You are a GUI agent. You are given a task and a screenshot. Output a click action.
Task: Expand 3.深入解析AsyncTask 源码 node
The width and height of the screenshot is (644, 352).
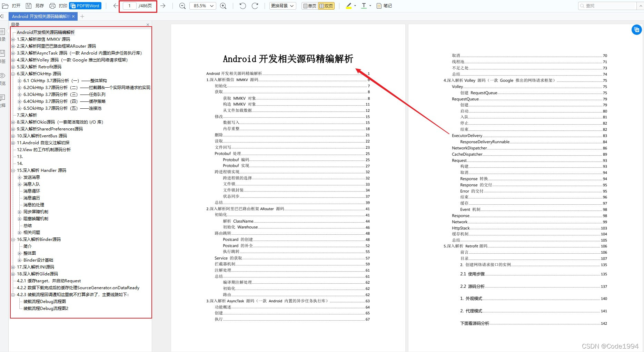13,53
